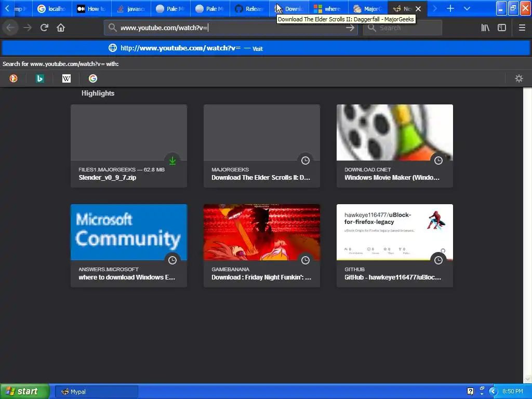
Task: Open the red Friday Night Funkin thumbnail
Action: click(x=262, y=232)
